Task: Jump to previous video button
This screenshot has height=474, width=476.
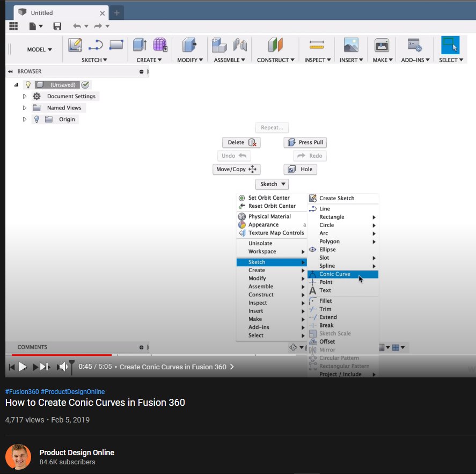Action: tap(11, 367)
